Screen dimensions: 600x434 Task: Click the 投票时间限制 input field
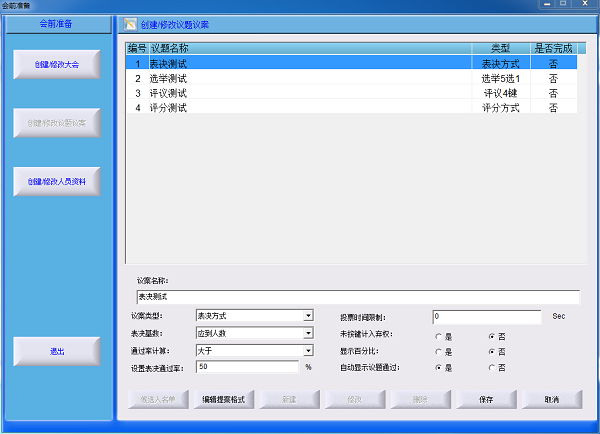[x=486, y=316]
